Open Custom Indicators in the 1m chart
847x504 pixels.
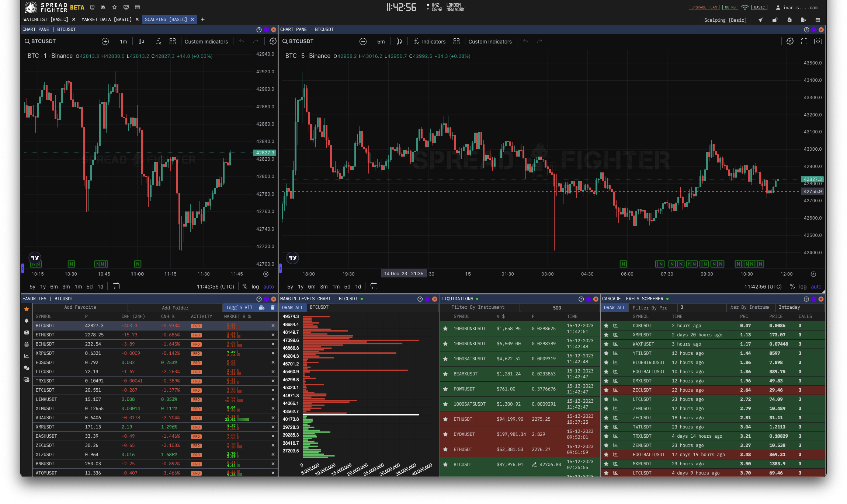click(x=206, y=42)
